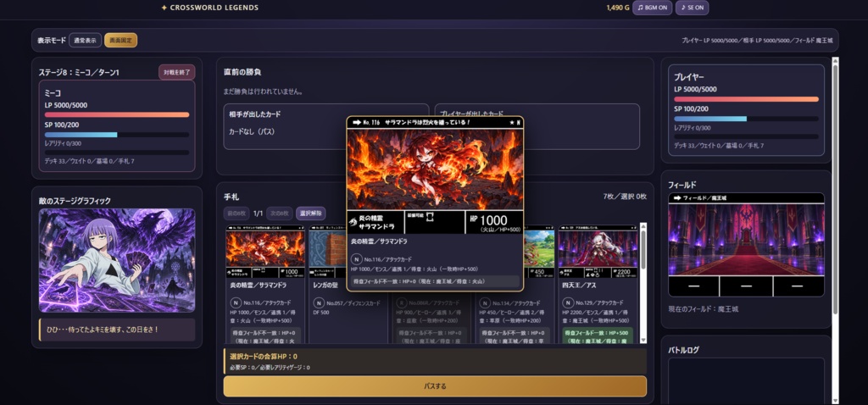Click the sparkle icon before CROSSWORLD LEGENDS
Image resolution: width=868 pixels, height=405 pixels.
[164, 8]
